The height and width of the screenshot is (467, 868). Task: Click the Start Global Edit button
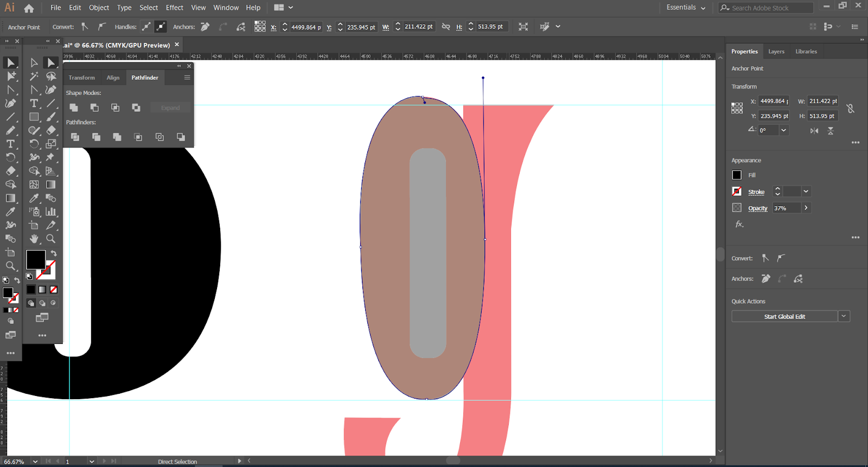pyautogui.click(x=784, y=316)
